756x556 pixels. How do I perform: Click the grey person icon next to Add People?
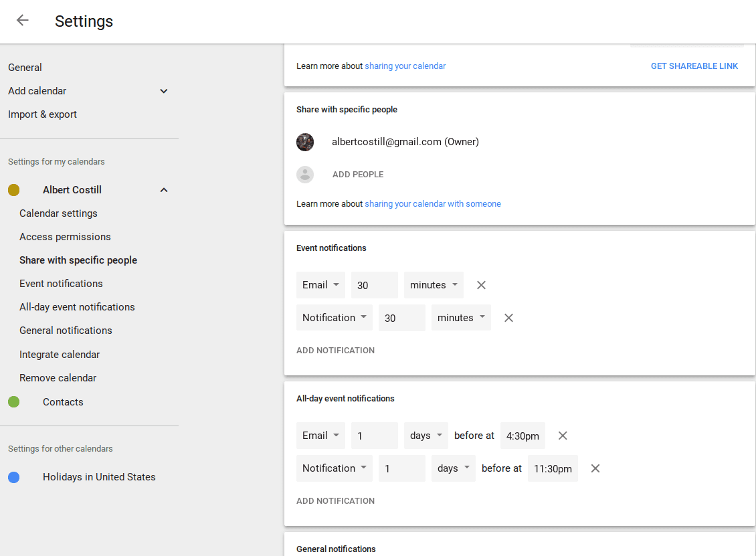[x=304, y=175]
